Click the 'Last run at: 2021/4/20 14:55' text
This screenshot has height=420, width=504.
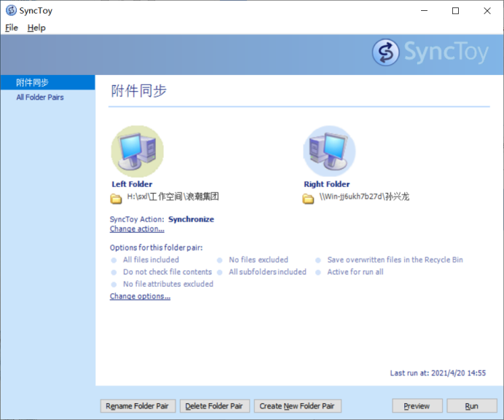(438, 373)
